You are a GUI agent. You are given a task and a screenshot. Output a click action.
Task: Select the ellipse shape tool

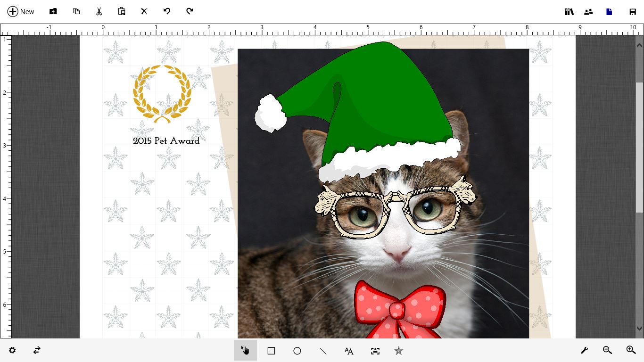(297, 351)
